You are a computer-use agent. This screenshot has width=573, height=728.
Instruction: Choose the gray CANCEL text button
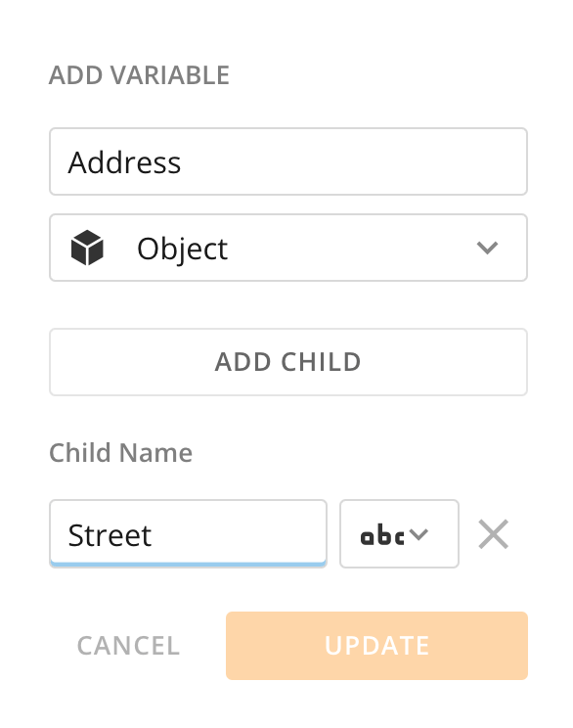point(128,646)
